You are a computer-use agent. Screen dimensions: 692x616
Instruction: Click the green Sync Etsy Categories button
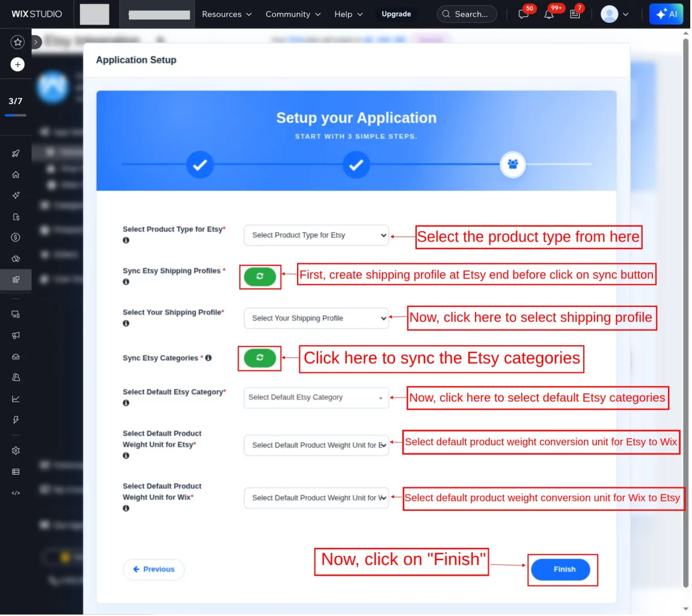[260, 358]
